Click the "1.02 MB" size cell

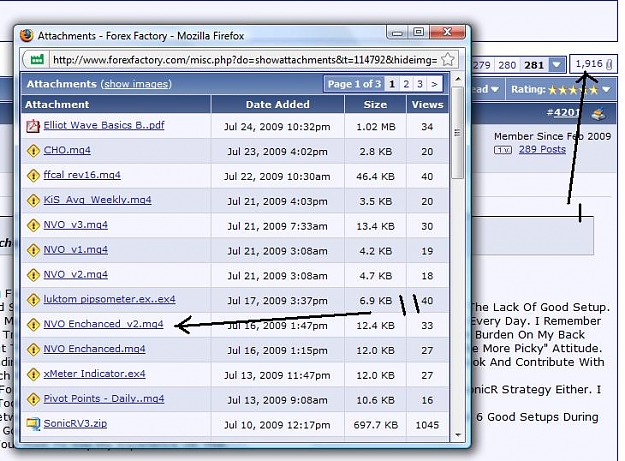coord(375,127)
